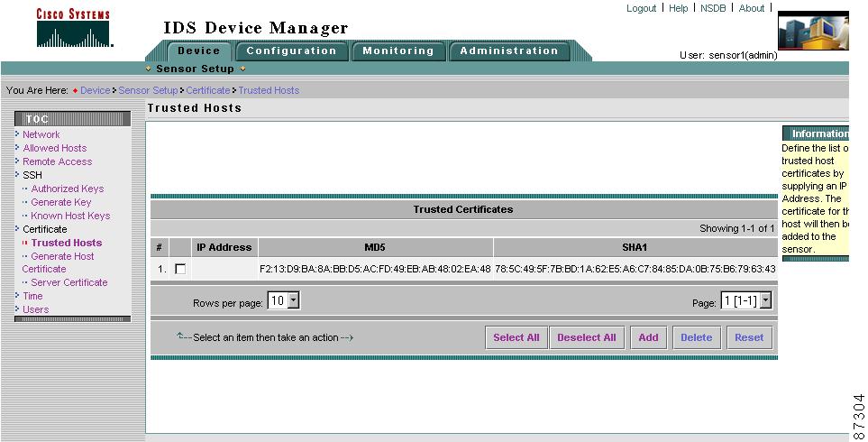The image size is (868, 442).
Task: Open Allowed Hosts in the TOC
Action: pyautogui.click(x=55, y=148)
